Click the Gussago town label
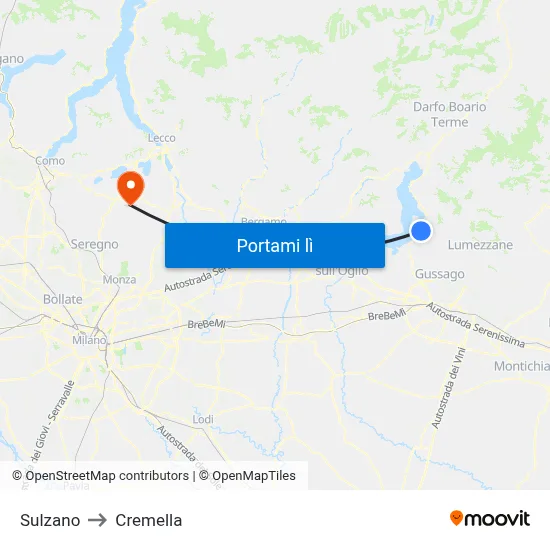 (x=440, y=274)
